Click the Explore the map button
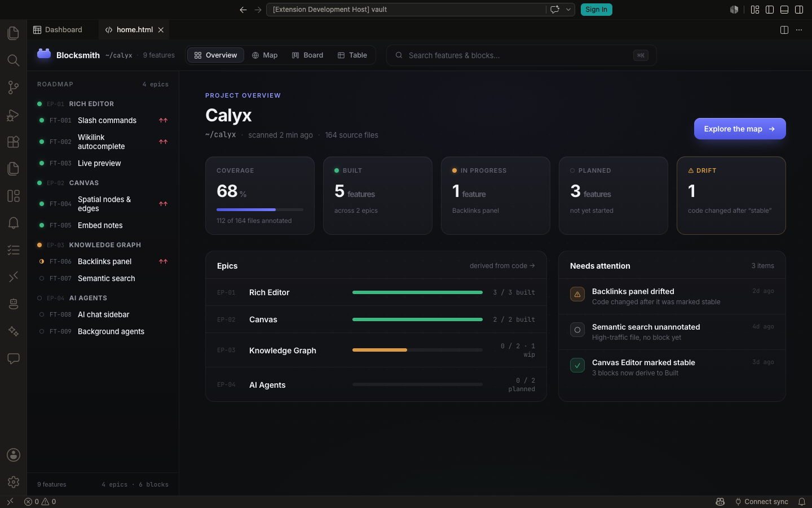This screenshot has width=812, height=508. [x=740, y=129]
